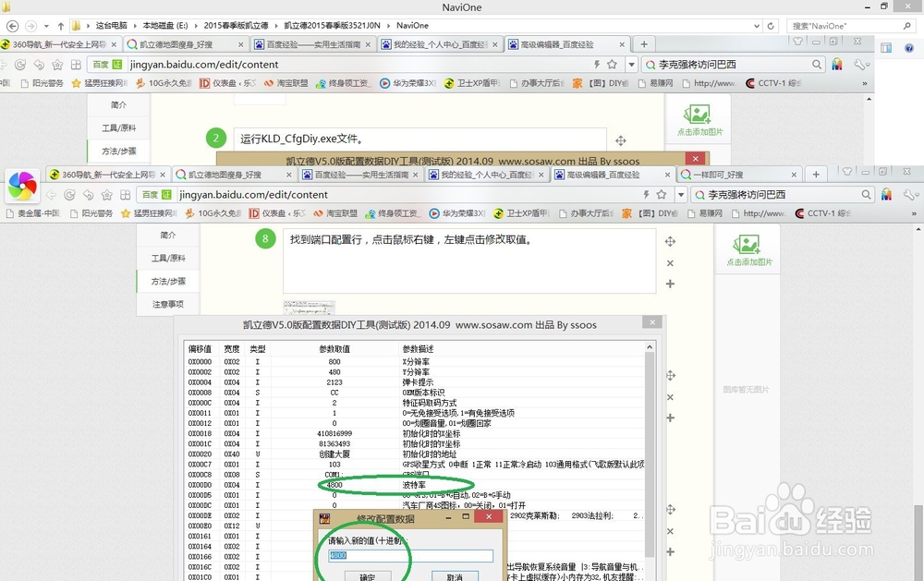Restore closed tab in front browser toolbar

tap(89, 195)
